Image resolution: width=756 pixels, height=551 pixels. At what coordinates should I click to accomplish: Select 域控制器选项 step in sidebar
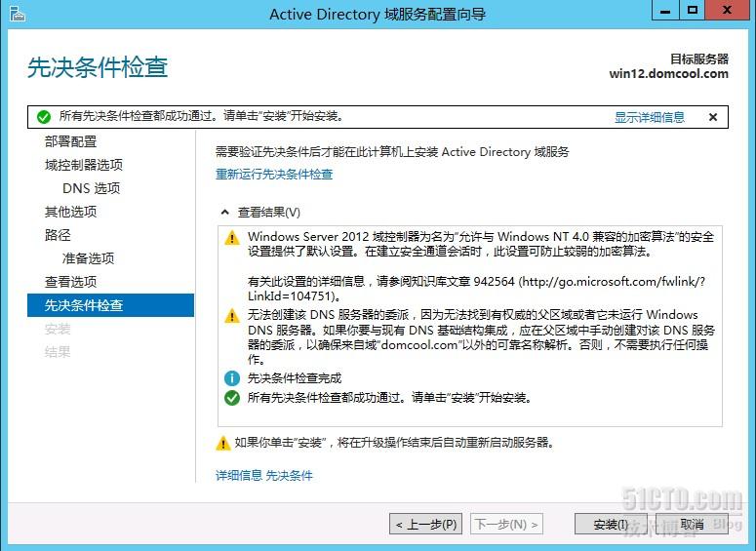(x=84, y=165)
